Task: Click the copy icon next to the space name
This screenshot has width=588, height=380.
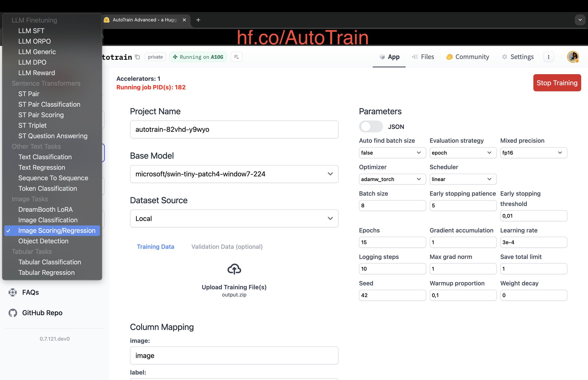Action: click(x=138, y=57)
